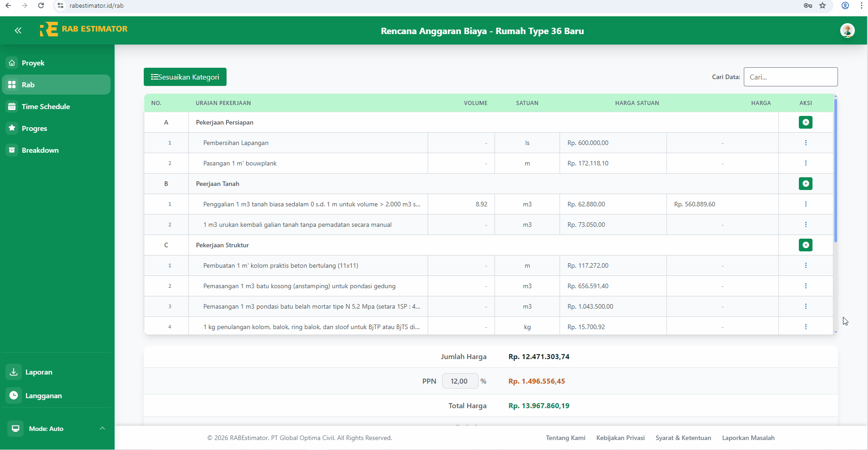Add new item to Pekerjaan Persiapan category

coord(805,122)
